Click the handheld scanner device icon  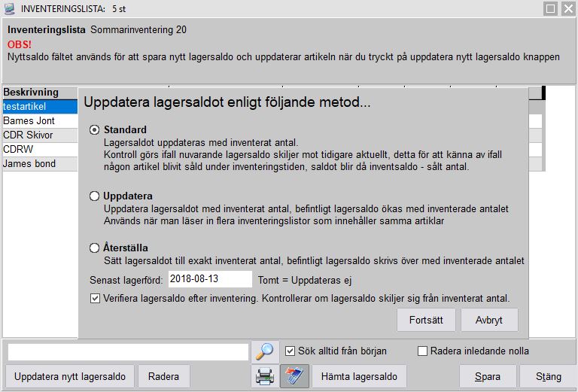click(x=293, y=375)
